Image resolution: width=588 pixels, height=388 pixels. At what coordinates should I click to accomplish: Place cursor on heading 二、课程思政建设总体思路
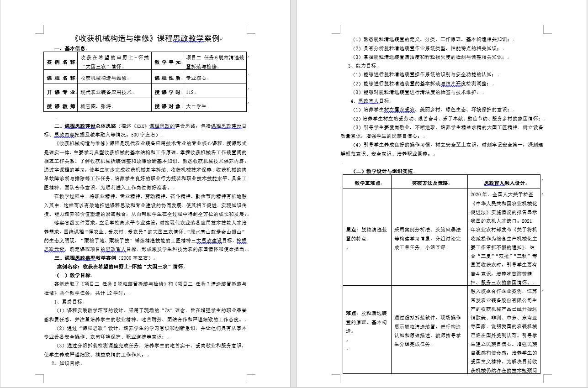(85, 126)
